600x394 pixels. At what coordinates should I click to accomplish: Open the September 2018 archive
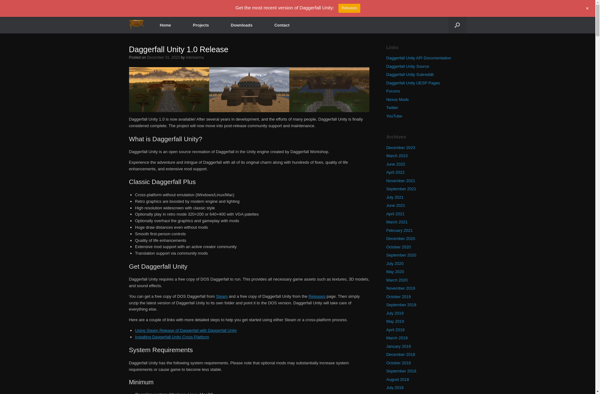tap(401, 371)
